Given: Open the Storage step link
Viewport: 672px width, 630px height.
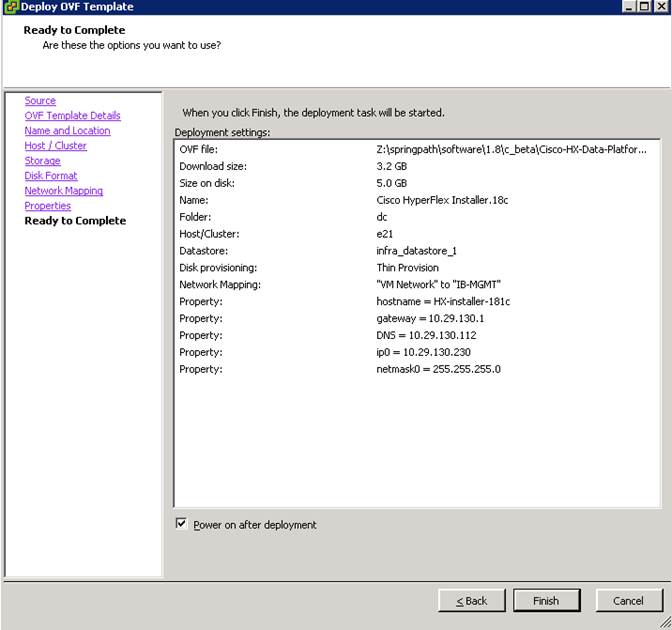Looking at the screenshot, I should coord(42,161).
